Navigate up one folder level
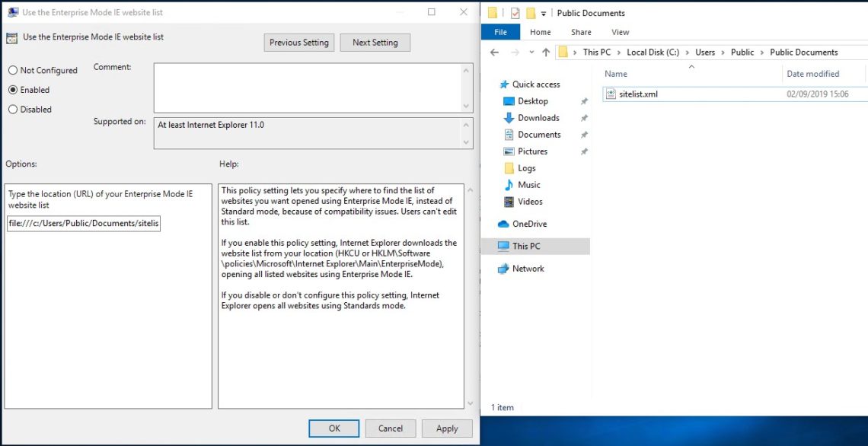This screenshot has width=868, height=446. point(547,52)
